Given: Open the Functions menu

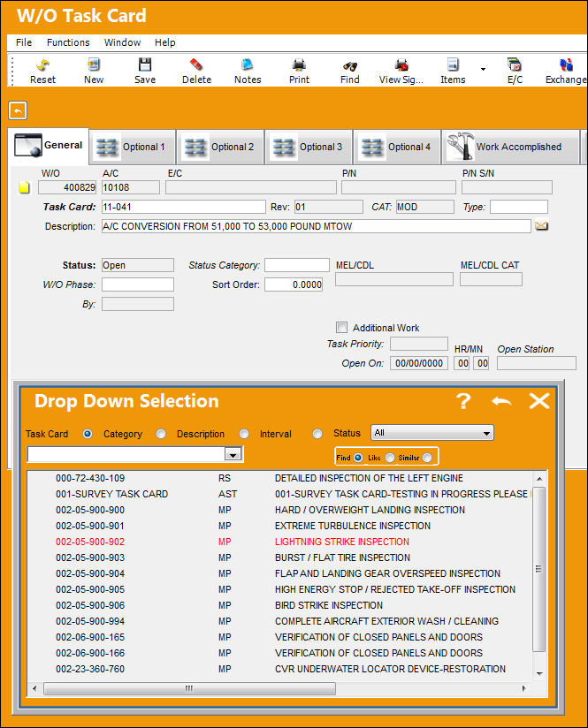Looking at the screenshot, I should 68,42.
